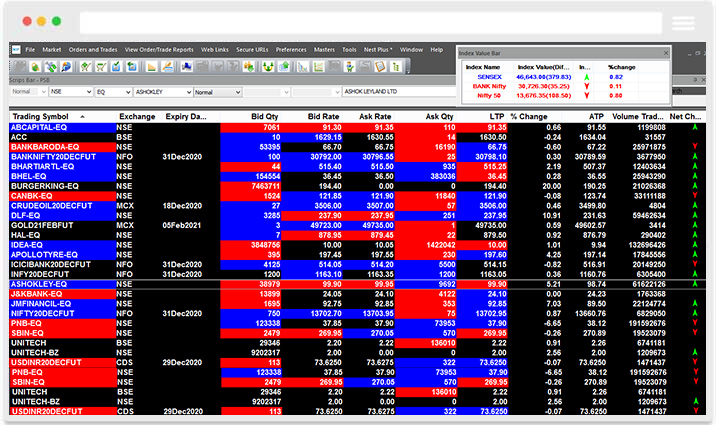Click the orange triangle ruler toolbar icon
The image size is (716, 425).
click(x=152, y=67)
